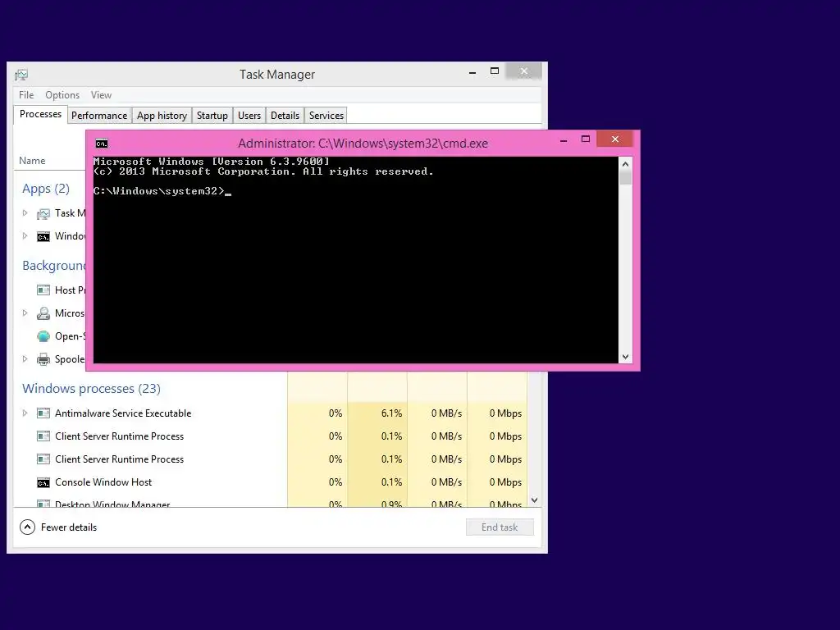Screen dimensions: 840x630
Task: Select the Windows Command Processor app icon
Action: pyautogui.click(x=43, y=237)
